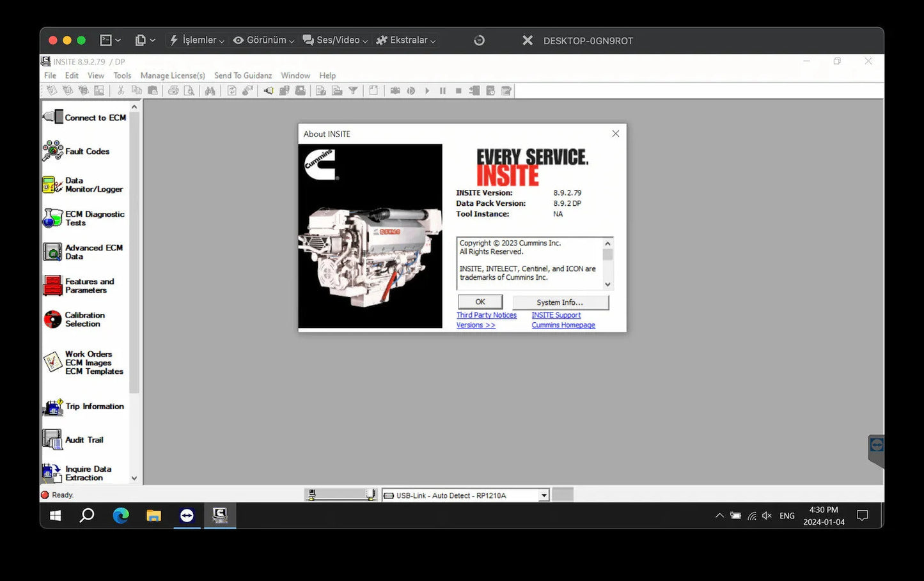
Task: Open the USB-Link adapter dropdown
Action: click(544, 495)
